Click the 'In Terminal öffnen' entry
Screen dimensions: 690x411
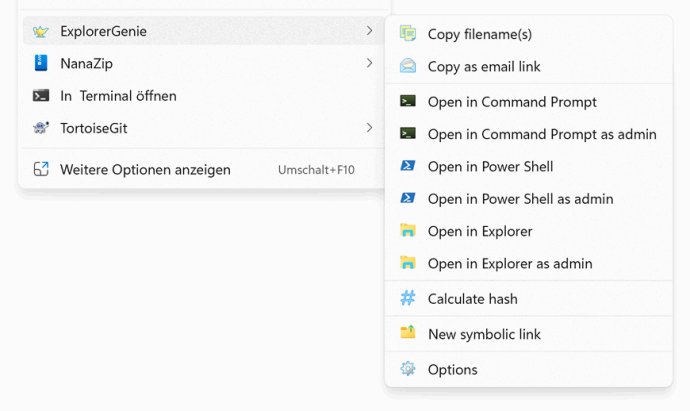coord(203,95)
